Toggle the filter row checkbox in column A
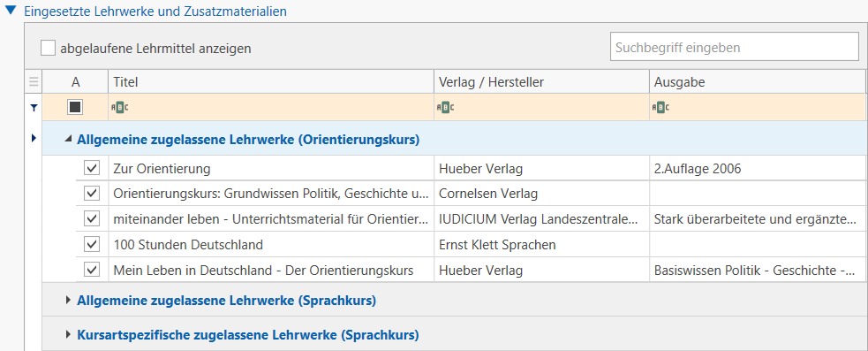 (x=75, y=107)
